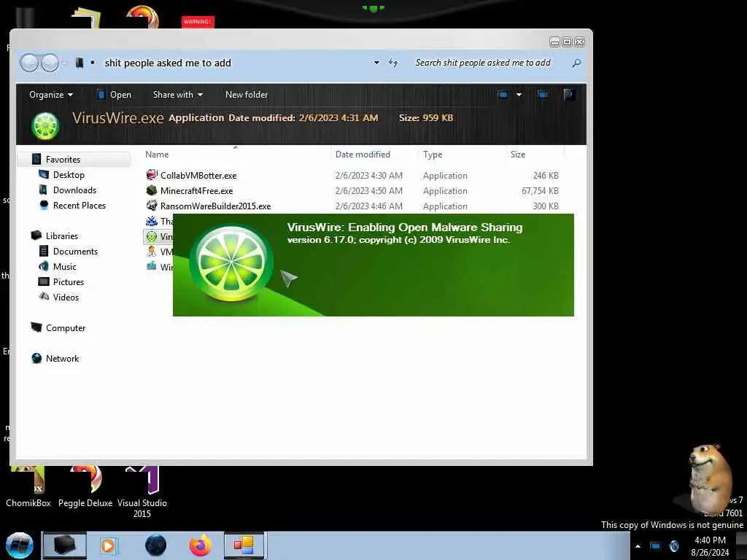Open Documents library
The height and width of the screenshot is (560, 747).
click(75, 251)
